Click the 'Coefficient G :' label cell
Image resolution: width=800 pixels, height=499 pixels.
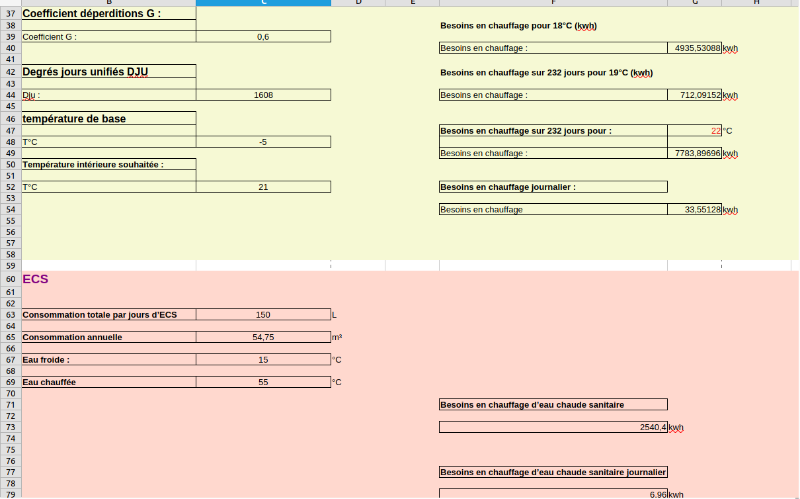[x=109, y=37]
